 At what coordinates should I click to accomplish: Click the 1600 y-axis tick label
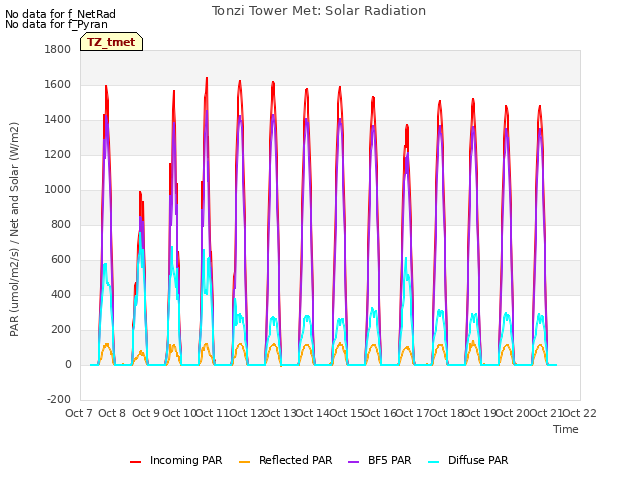[x=58, y=84]
